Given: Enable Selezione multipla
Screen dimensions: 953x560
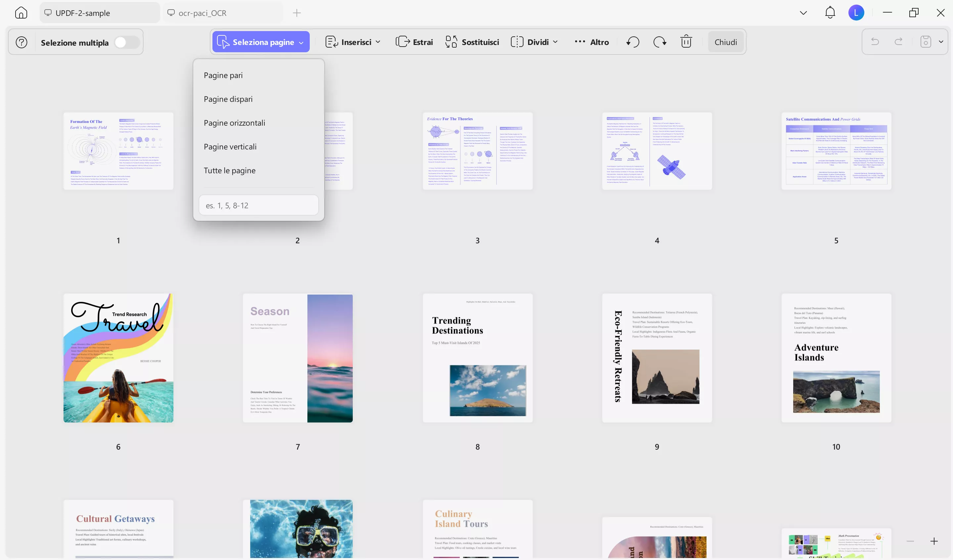Looking at the screenshot, I should [x=127, y=42].
